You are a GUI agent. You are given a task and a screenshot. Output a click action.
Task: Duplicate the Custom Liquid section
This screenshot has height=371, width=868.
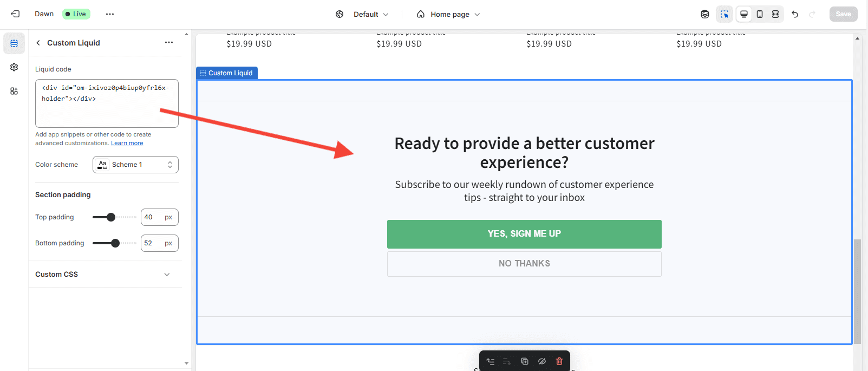pos(524,361)
